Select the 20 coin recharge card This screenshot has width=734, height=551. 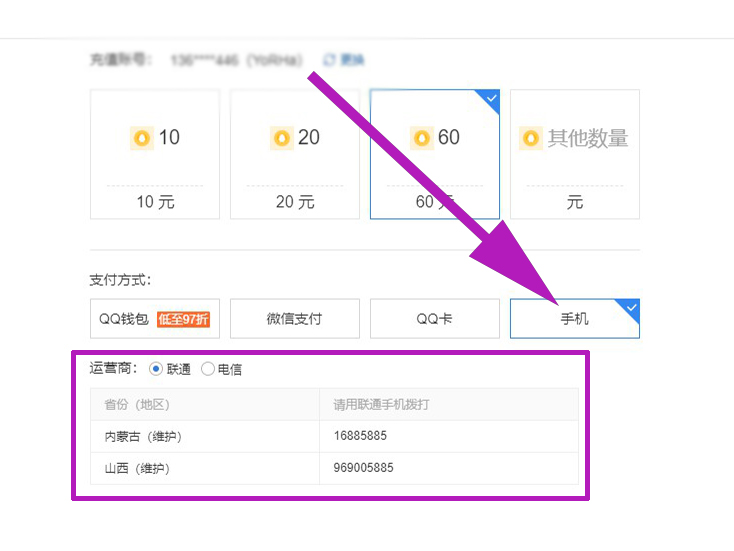[294, 154]
